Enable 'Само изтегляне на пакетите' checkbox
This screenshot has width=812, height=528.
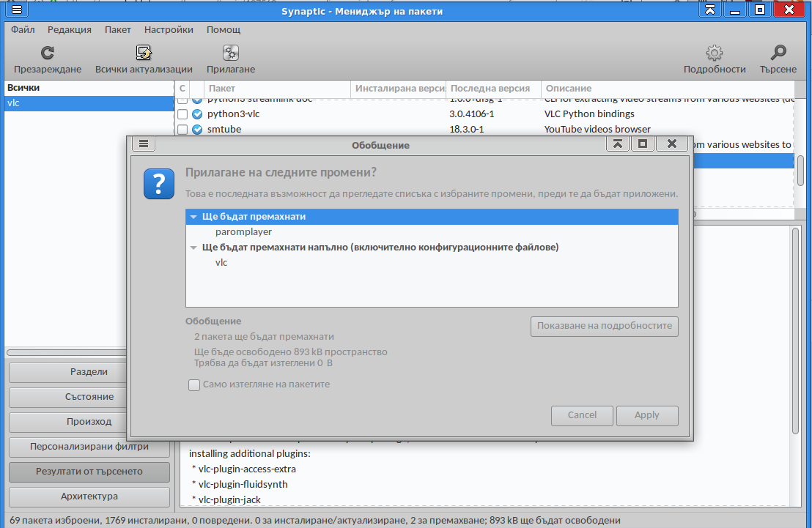point(194,385)
